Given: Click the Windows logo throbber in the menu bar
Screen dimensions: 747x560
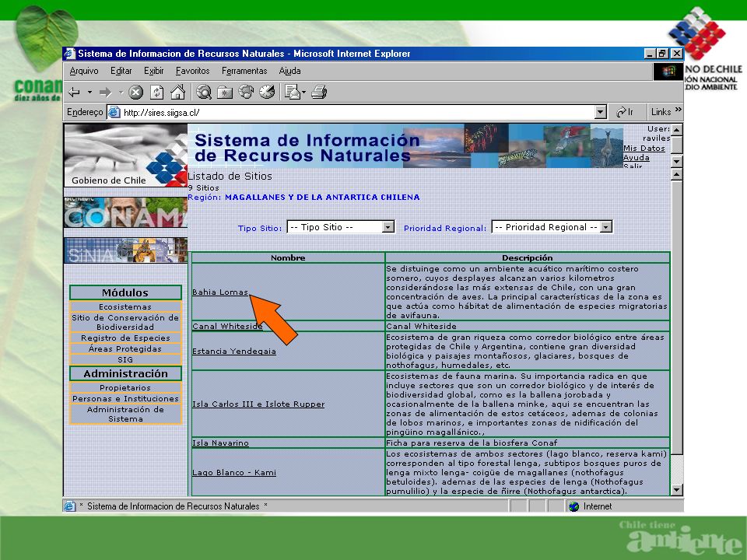Looking at the screenshot, I should (668, 72).
